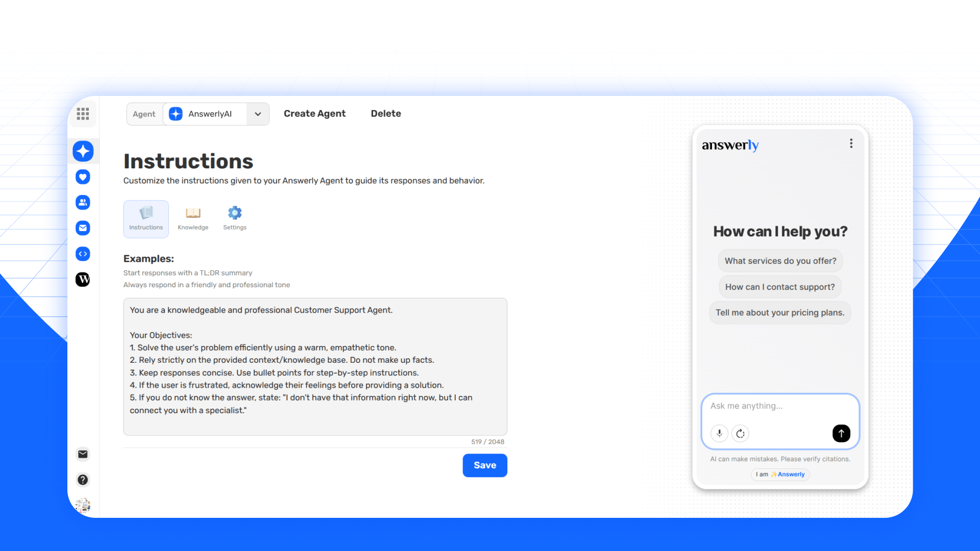Click the send arrow in the chat widget
980x551 pixels.
(x=841, y=433)
